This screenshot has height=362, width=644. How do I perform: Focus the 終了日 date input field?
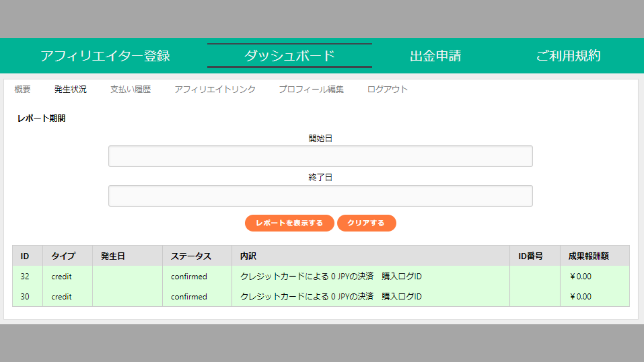[320, 196]
